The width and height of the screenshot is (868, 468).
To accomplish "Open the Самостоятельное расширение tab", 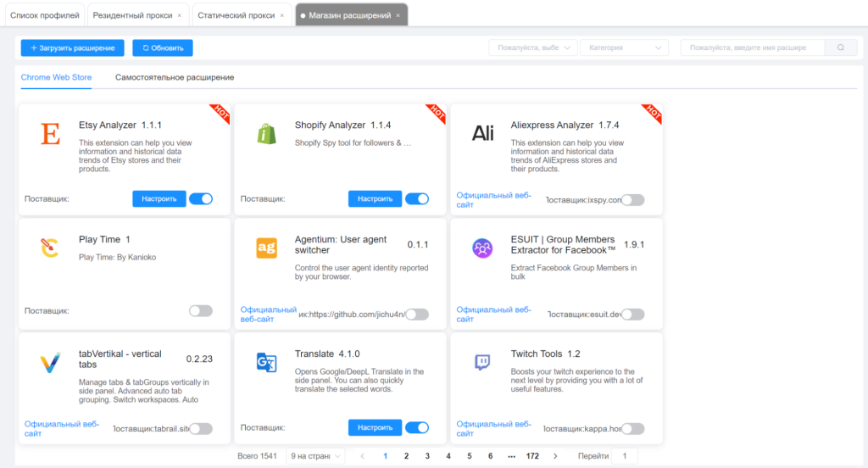I will tap(175, 77).
